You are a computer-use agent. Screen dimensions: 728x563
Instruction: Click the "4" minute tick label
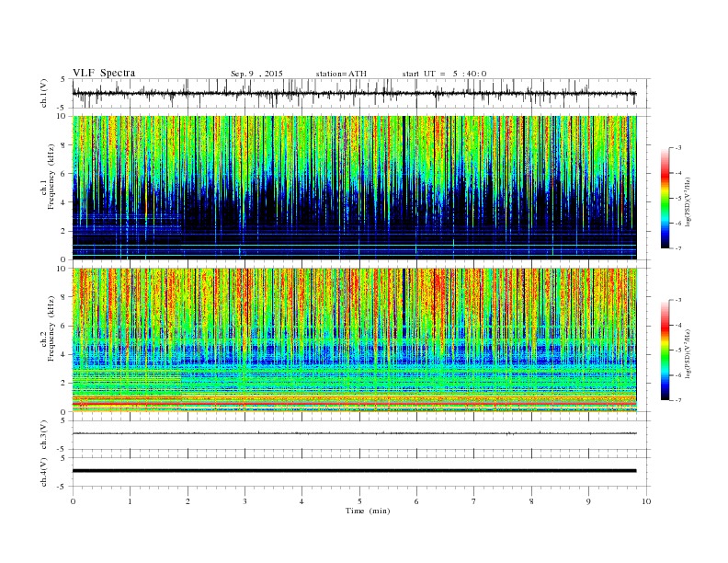coord(301,501)
